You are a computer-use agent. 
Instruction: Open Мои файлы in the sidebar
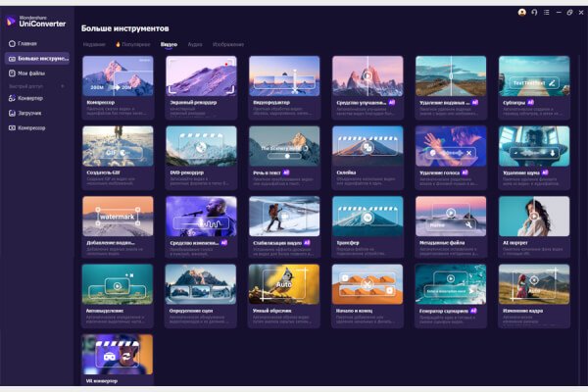pyautogui.click(x=26, y=73)
